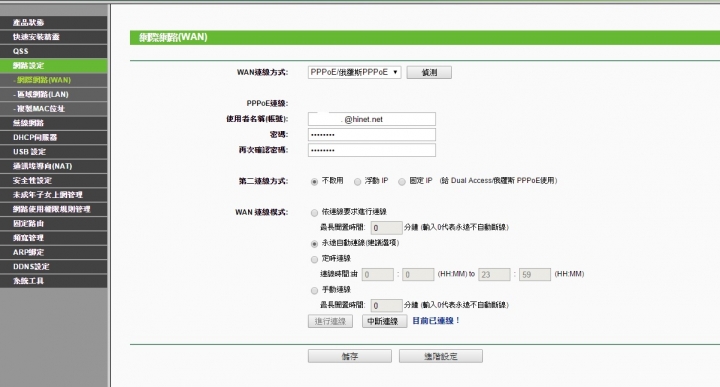Open 固定路由 sidebar item
The width and height of the screenshot is (720, 387).
point(54,223)
